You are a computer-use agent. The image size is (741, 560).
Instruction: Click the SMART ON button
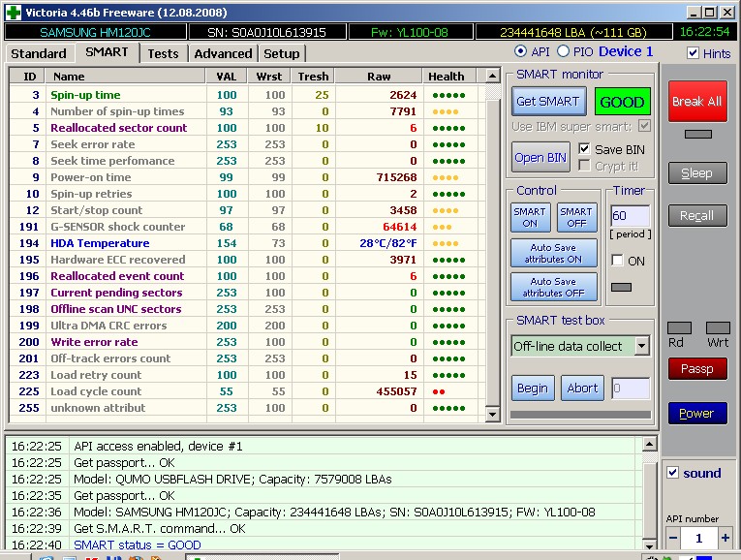(x=530, y=217)
